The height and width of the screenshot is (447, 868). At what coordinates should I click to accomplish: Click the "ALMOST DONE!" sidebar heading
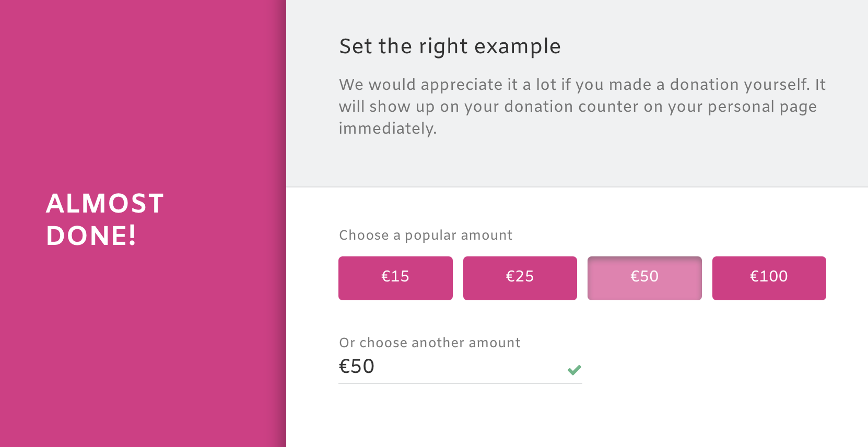click(x=105, y=219)
